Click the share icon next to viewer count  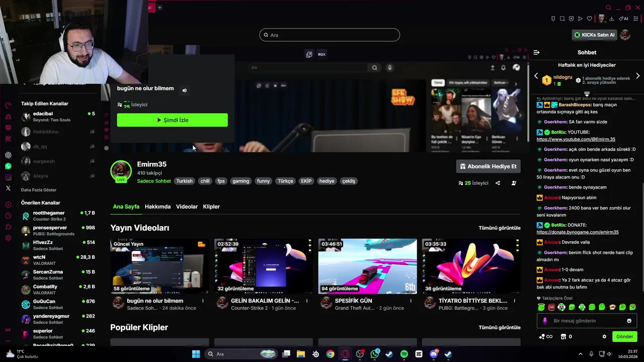(498, 183)
